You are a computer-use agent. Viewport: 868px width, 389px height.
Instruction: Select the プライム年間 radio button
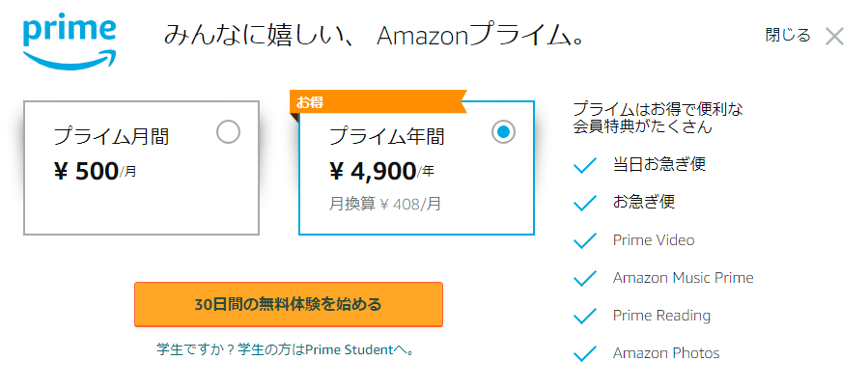coord(503,131)
